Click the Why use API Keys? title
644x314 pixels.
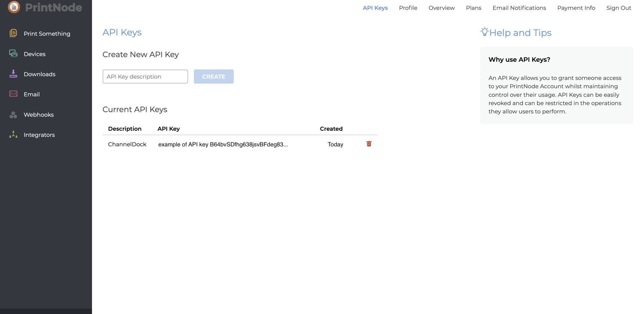[519, 59]
